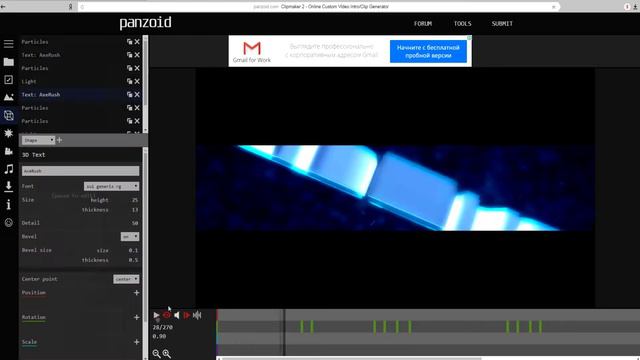Click the smiley face icon in sidebar
The width and height of the screenshot is (640, 360).
click(9, 222)
